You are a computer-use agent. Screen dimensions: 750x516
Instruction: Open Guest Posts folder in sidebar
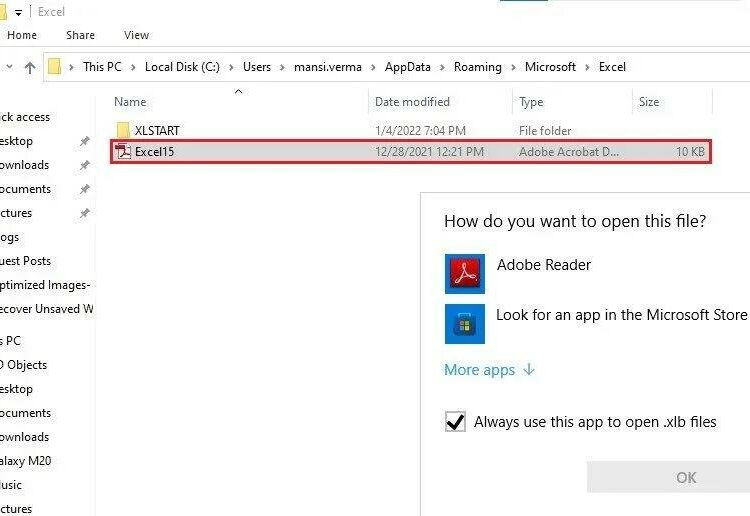[x=25, y=261]
